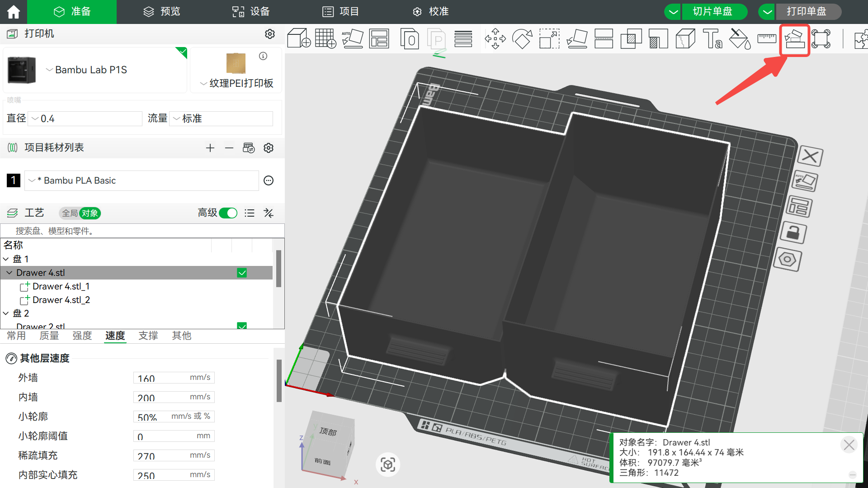Click plate auto orient icon
868x488 pixels.
805,182
